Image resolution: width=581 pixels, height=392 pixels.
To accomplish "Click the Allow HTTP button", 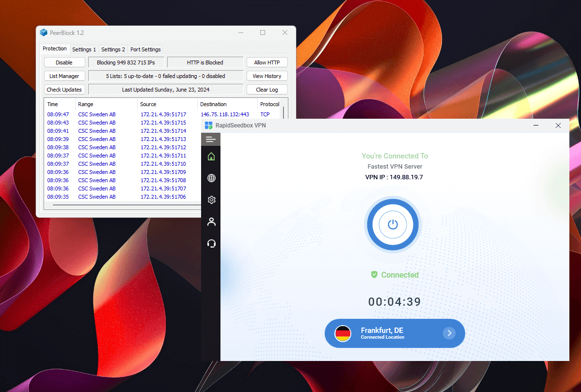I will coord(267,62).
